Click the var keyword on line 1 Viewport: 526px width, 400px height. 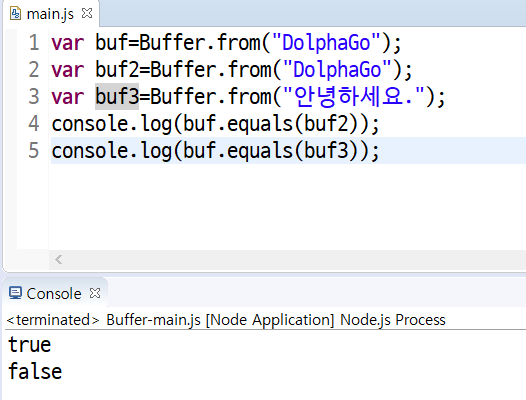[x=67, y=44]
